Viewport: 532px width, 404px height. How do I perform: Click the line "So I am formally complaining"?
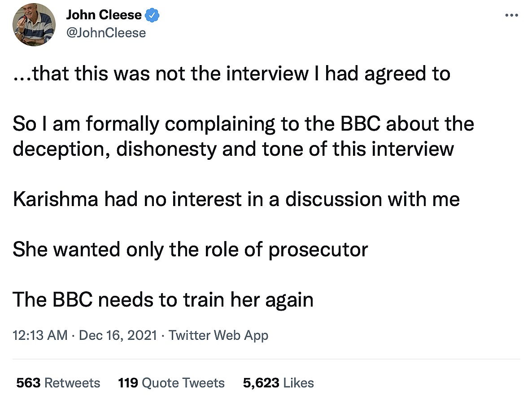(x=243, y=124)
